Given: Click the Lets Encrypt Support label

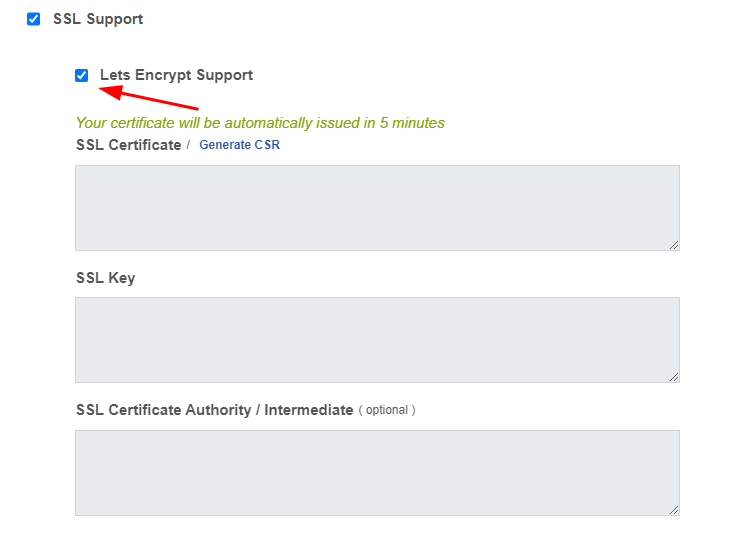Looking at the screenshot, I should (x=176, y=75).
